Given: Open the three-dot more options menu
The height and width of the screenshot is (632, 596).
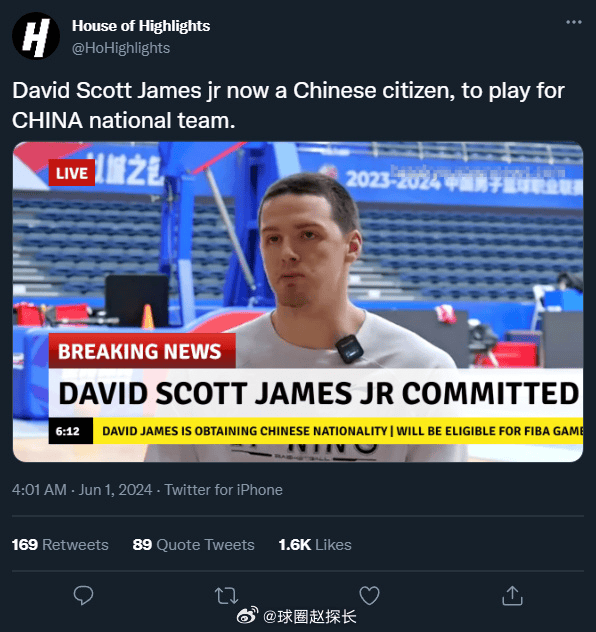Looking at the screenshot, I should (x=573, y=22).
